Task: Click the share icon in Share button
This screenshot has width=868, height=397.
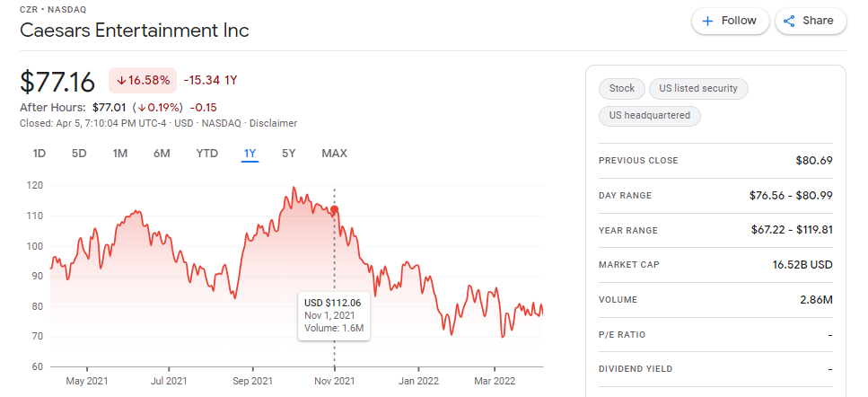Action: 789,21
